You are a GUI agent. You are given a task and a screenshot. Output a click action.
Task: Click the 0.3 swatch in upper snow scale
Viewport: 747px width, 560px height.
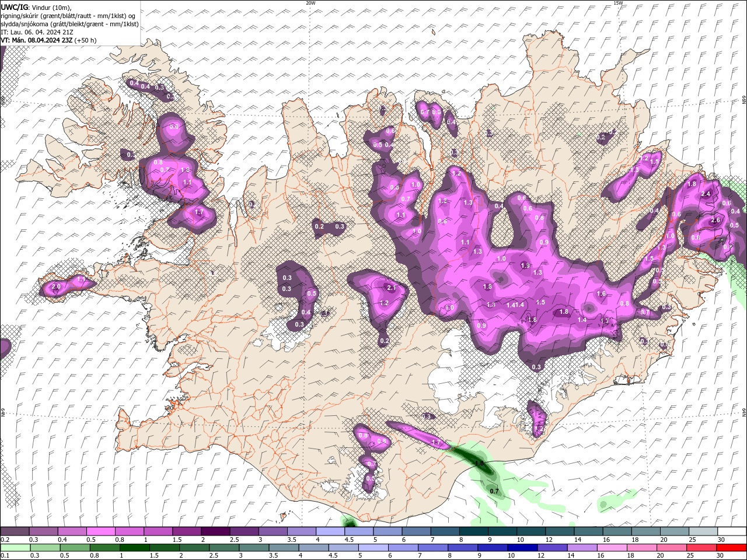pos(43,531)
